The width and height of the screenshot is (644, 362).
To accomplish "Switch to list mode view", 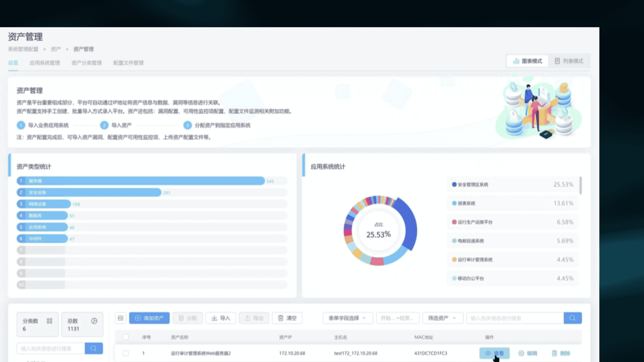I will pos(569,61).
